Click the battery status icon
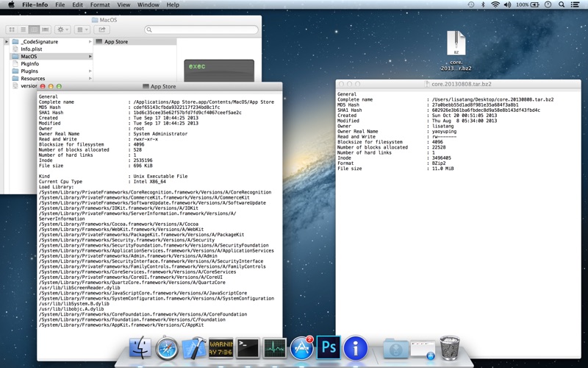The height and width of the screenshot is (368, 588). (535, 4)
